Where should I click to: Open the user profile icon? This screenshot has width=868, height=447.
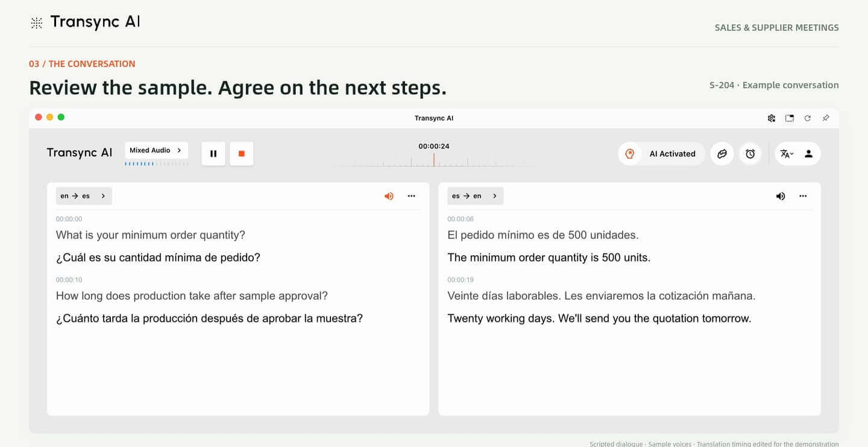coord(809,154)
